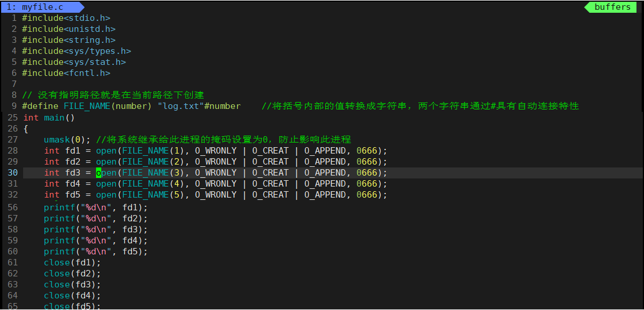644x310 pixels.
Task: Click the highlighted cursor on line 30
Action: [98, 173]
